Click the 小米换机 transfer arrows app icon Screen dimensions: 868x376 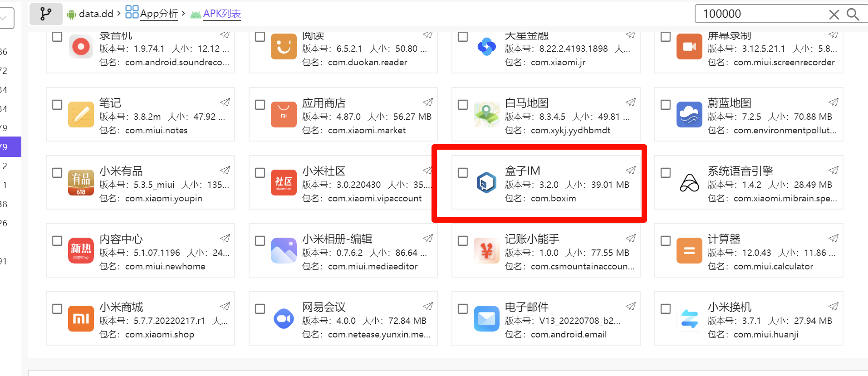[x=689, y=318]
